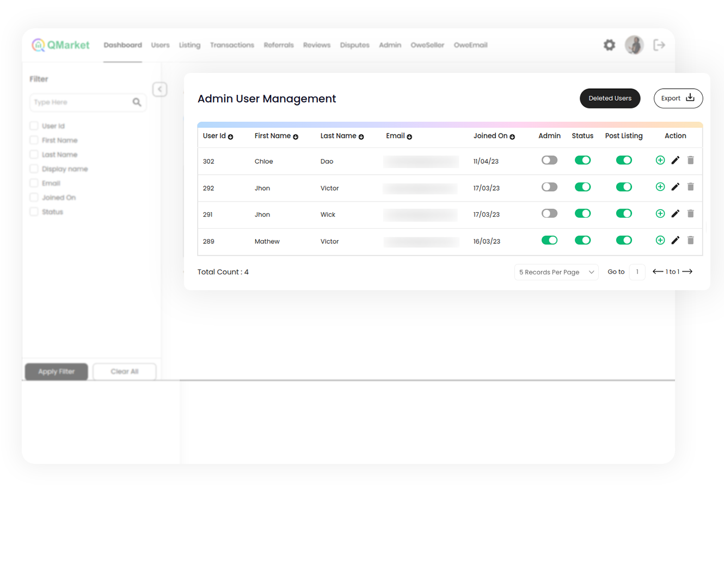Turn off Post Listing for user 289
This screenshot has height=588, width=724.
[x=624, y=240]
